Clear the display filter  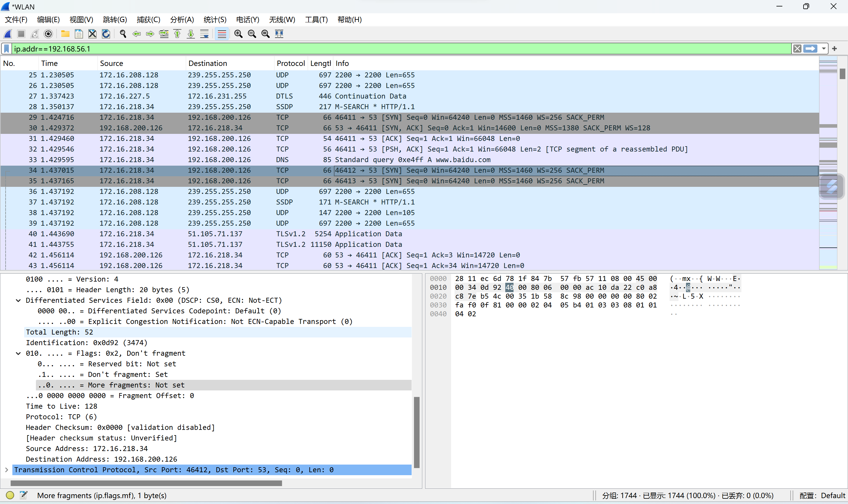tap(797, 49)
